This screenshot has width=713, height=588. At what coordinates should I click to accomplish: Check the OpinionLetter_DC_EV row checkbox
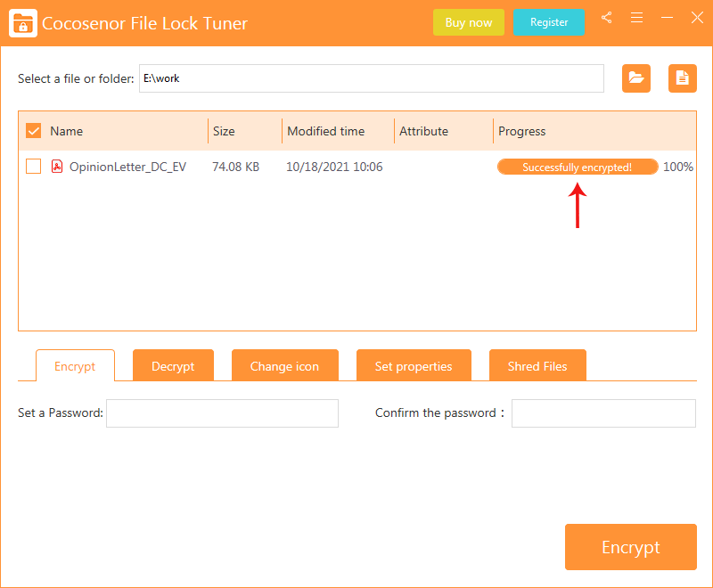pyautogui.click(x=33, y=167)
